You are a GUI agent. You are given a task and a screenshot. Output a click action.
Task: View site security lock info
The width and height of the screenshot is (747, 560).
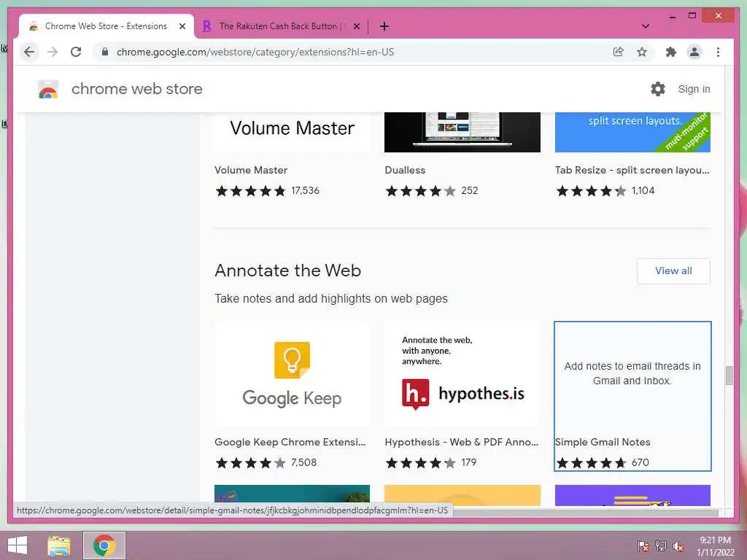[x=105, y=52]
